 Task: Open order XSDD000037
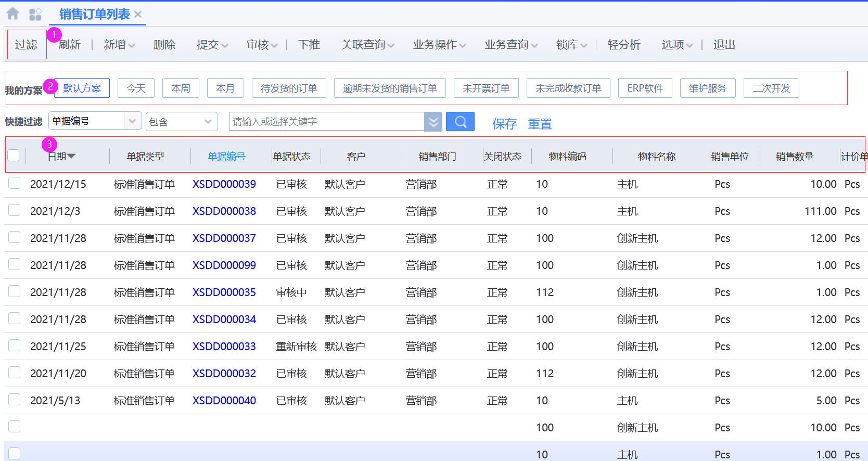point(224,238)
